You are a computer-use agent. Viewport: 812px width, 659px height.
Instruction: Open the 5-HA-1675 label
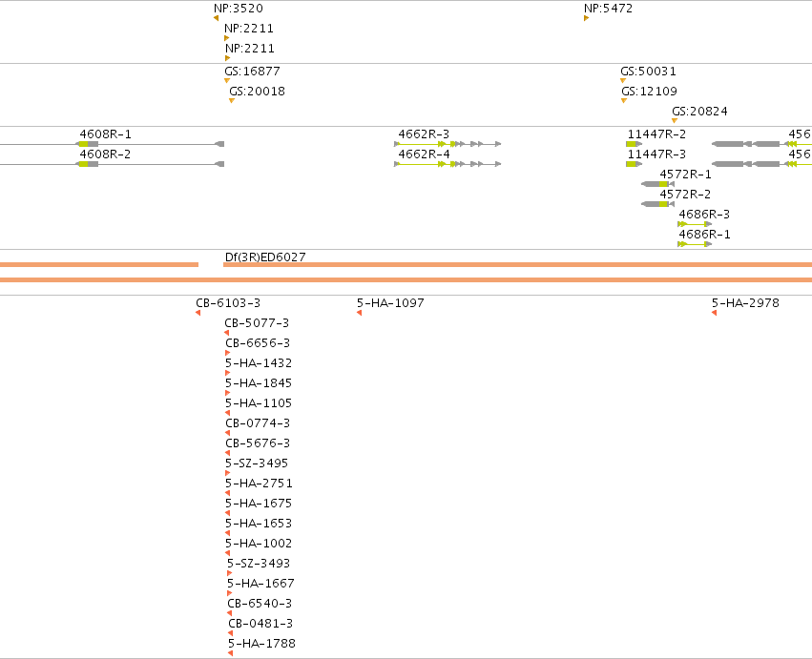tap(259, 504)
